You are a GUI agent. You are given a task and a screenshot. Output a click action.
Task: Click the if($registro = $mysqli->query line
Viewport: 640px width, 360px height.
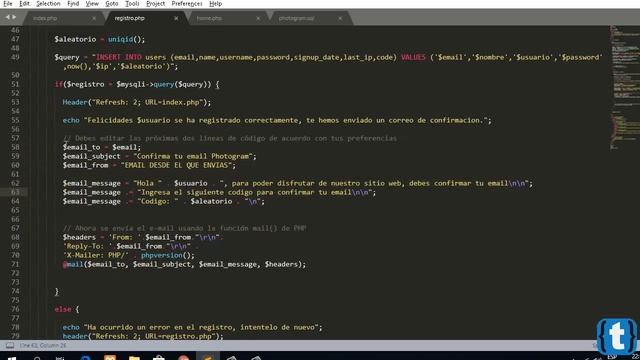(137, 84)
